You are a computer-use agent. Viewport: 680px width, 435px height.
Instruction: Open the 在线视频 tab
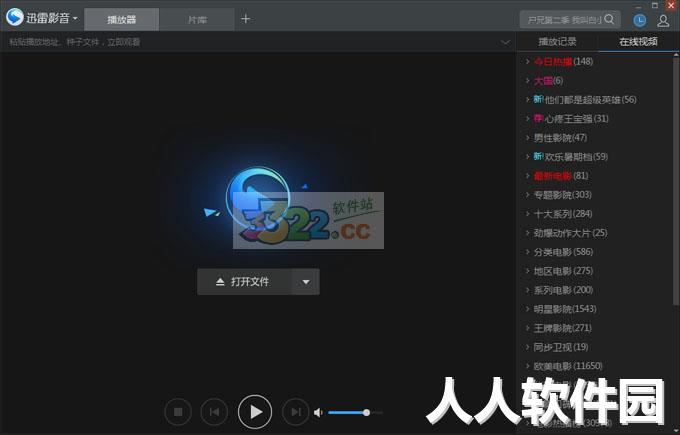(638, 42)
